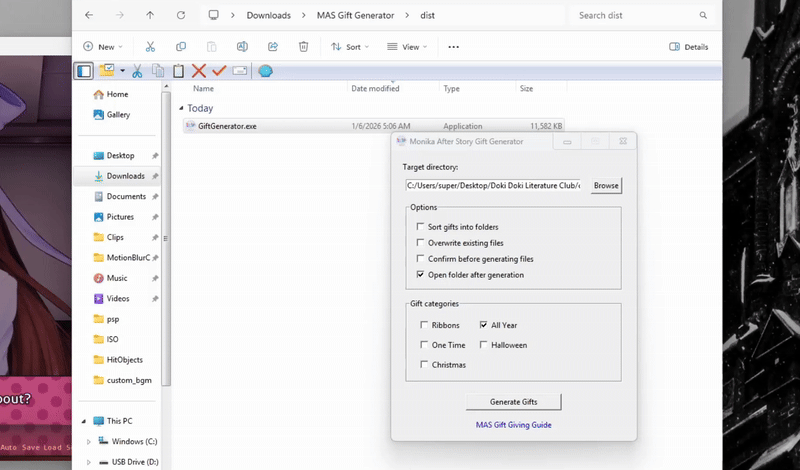Sort by the Type column header

[452, 88]
